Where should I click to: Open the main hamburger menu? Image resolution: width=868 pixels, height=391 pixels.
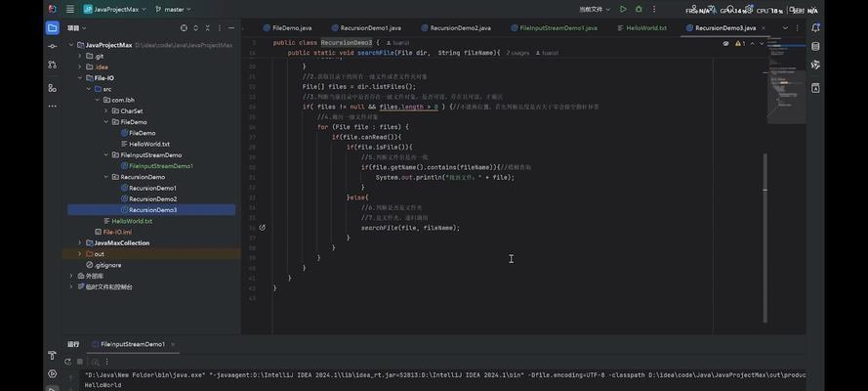(x=69, y=10)
